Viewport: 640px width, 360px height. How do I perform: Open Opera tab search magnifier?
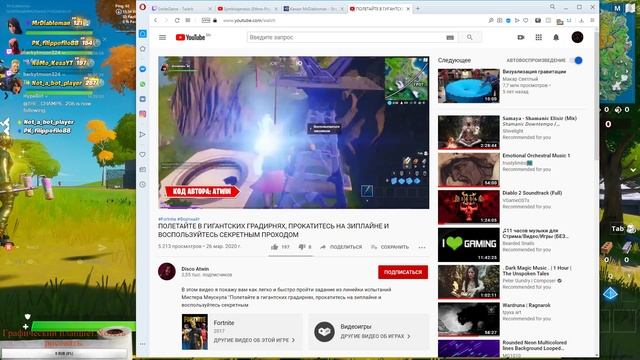coord(552,7)
